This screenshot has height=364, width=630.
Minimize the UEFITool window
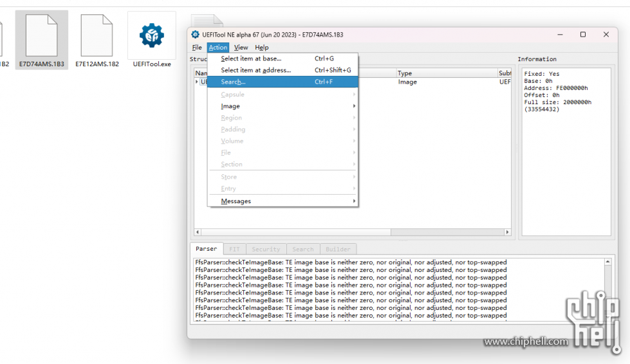pos(560,35)
